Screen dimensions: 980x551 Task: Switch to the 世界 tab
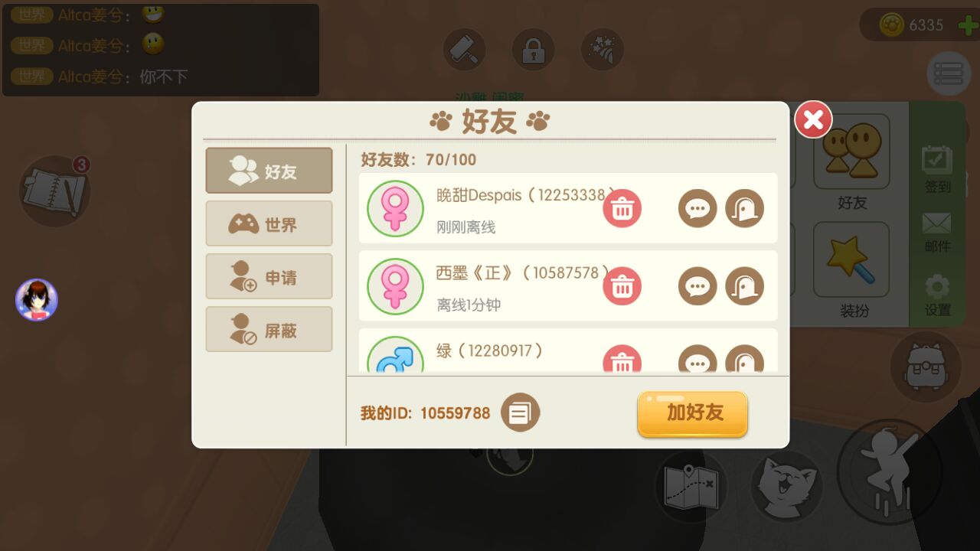(x=269, y=223)
